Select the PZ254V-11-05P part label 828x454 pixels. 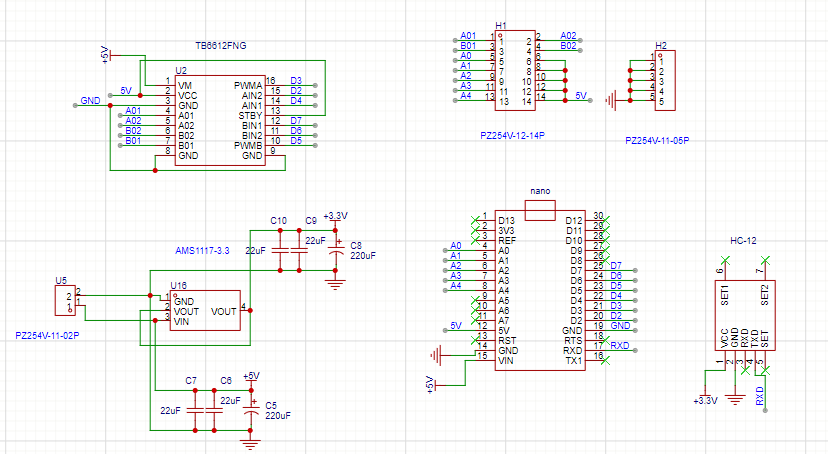pos(657,141)
